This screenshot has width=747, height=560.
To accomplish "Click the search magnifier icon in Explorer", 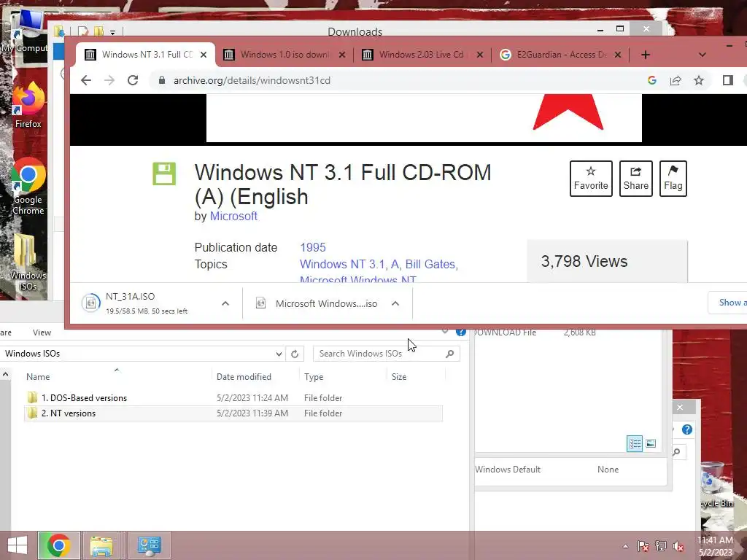I will pos(449,354).
